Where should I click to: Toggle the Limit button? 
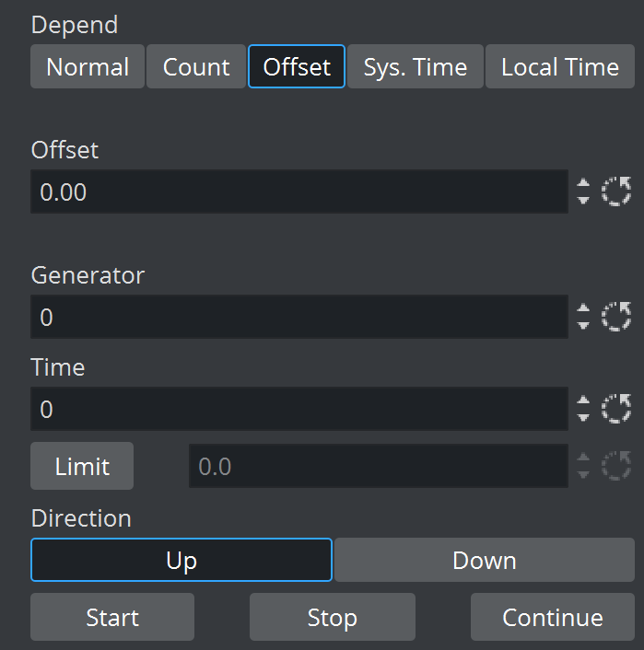[82, 466]
